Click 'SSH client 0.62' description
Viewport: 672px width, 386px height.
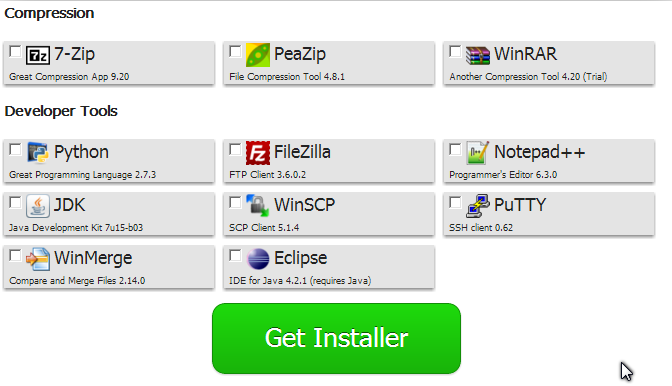481,228
